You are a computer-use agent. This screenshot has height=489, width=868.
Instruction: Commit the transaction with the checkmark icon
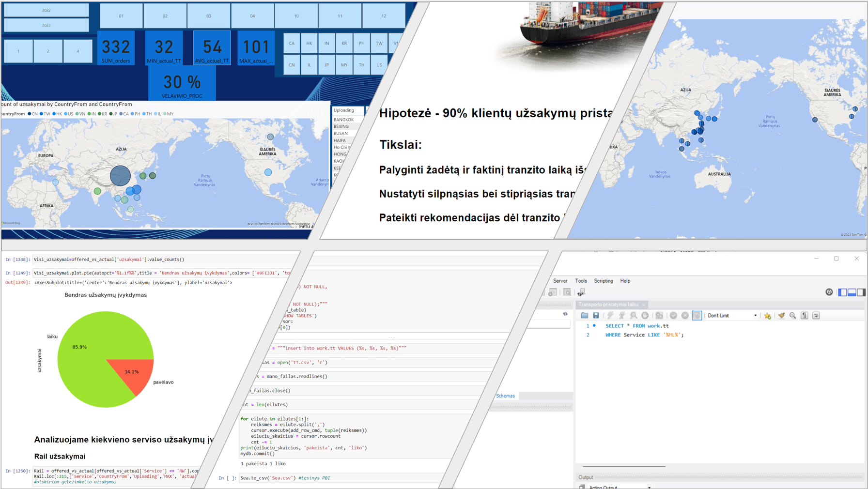point(673,316)
